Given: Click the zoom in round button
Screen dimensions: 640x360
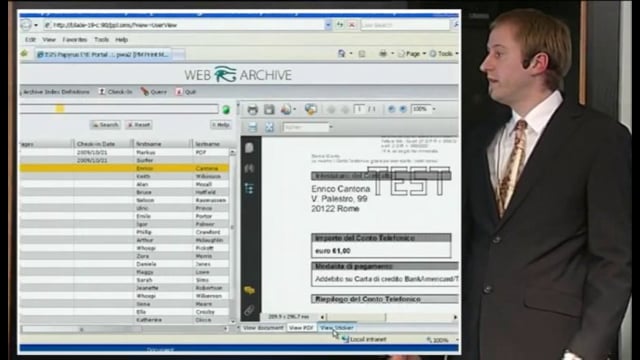Looking at the screenshot, I should pyautogui.click(x=403, y=109).
